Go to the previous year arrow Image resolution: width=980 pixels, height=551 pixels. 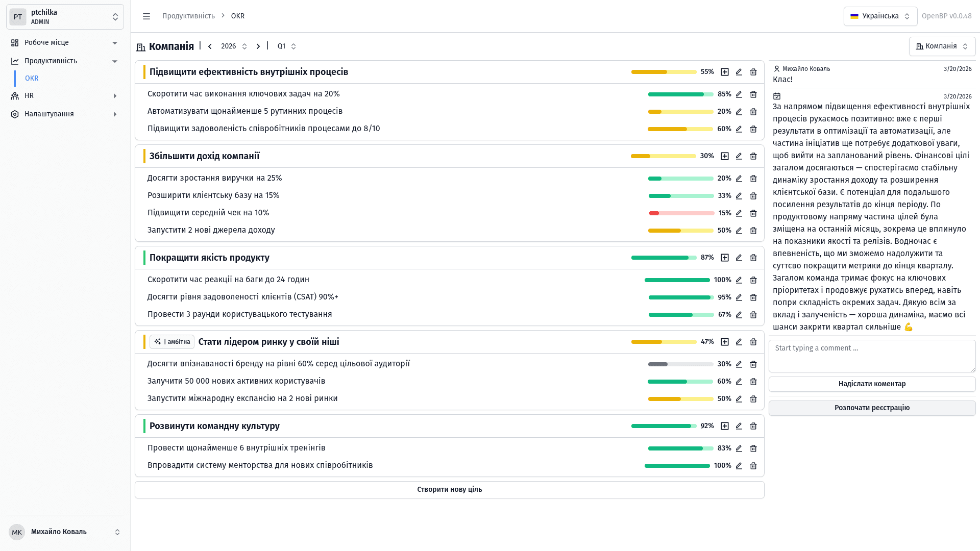click(x=210, y=46)
